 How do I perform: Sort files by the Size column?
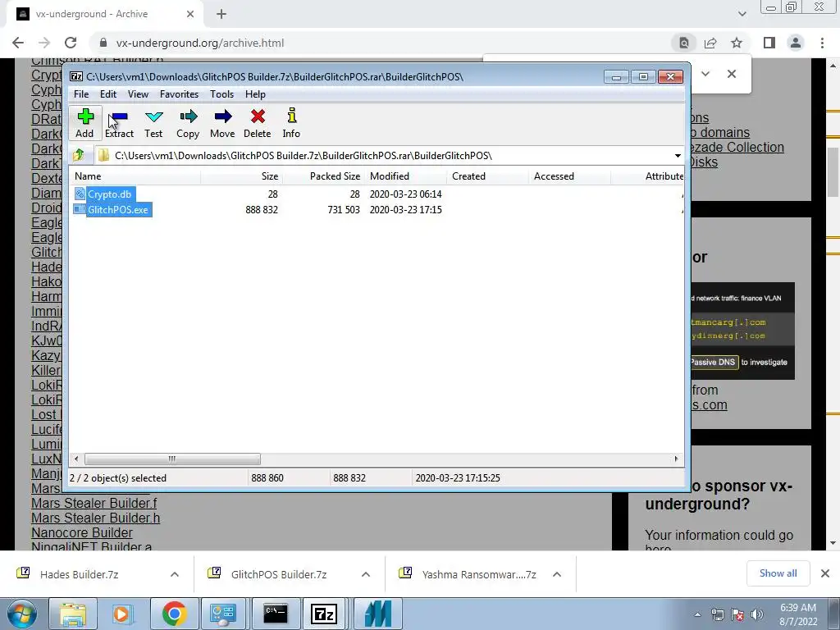click(242, 176)
